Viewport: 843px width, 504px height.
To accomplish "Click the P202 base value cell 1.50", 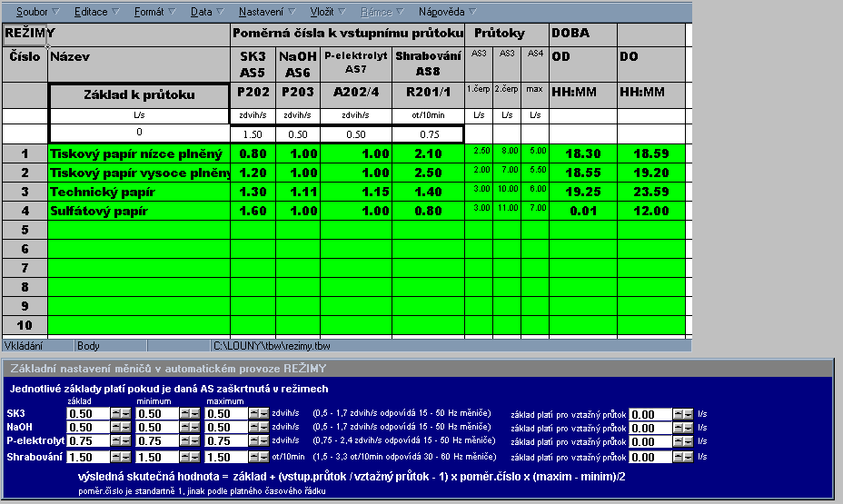I will pos(252,134).
